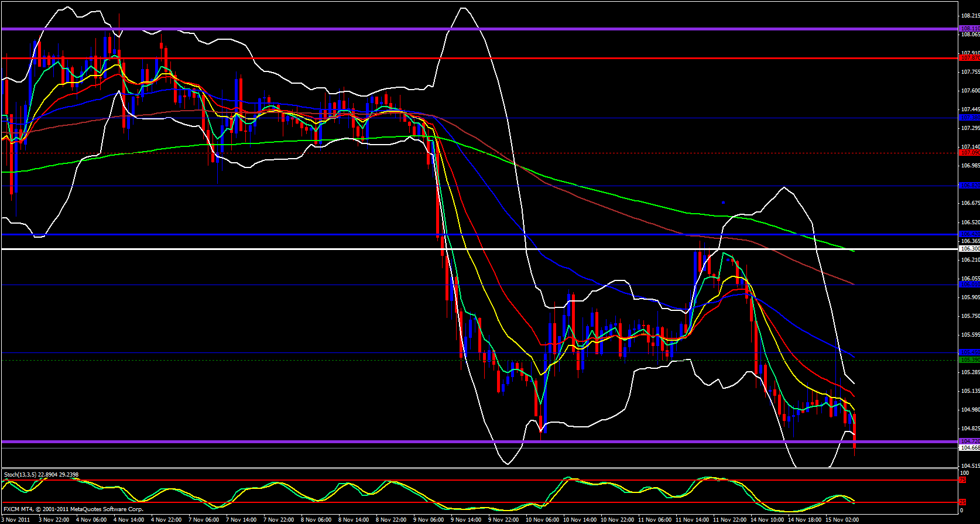Click the 11 Nov 14:00 time label
The image size is (980, 524).
tap(692, 519)
